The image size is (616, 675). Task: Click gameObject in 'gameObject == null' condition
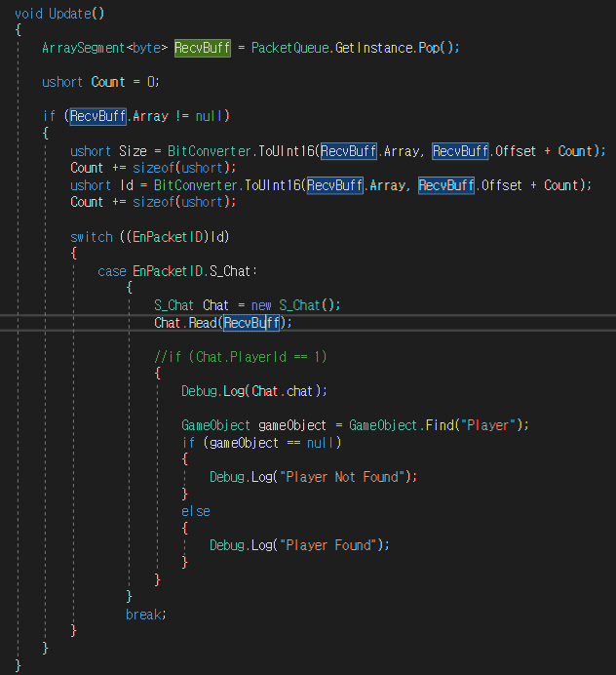coord(244,443)
